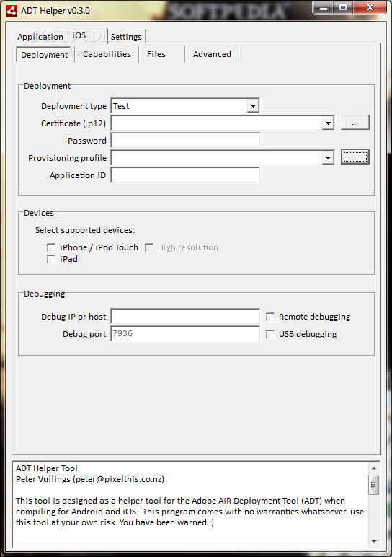The image size is (392, 557).
Task: Toggle USB debugging checkbox
Action: (x=270, y=334)
